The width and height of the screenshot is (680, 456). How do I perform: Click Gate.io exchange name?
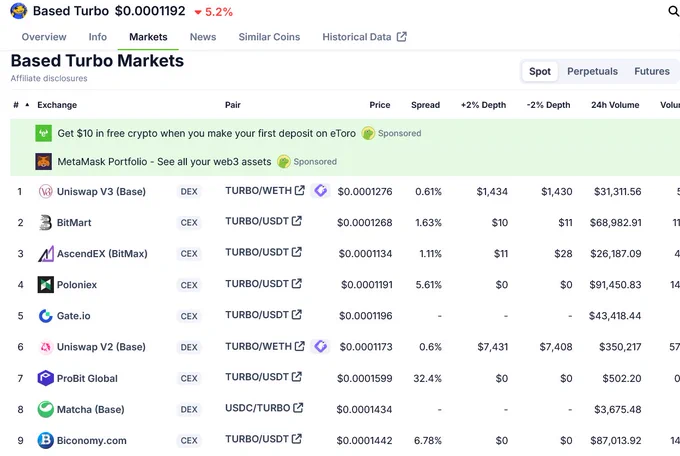74,316
